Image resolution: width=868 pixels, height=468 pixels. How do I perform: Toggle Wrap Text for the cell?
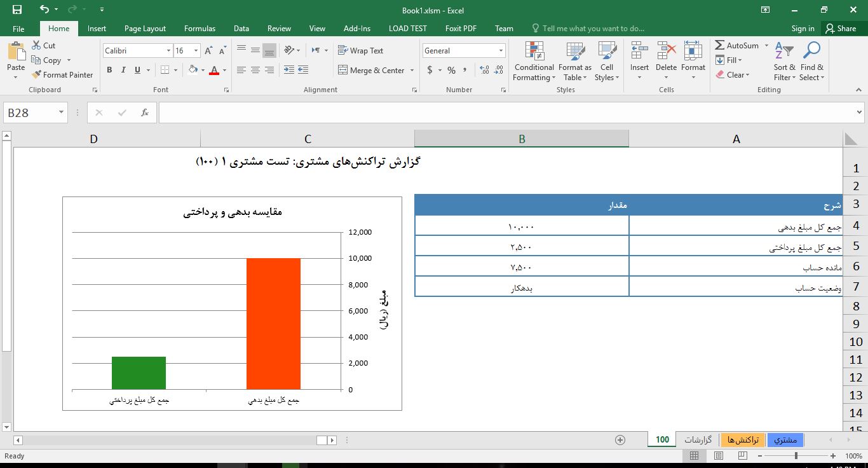click(360, 51)
